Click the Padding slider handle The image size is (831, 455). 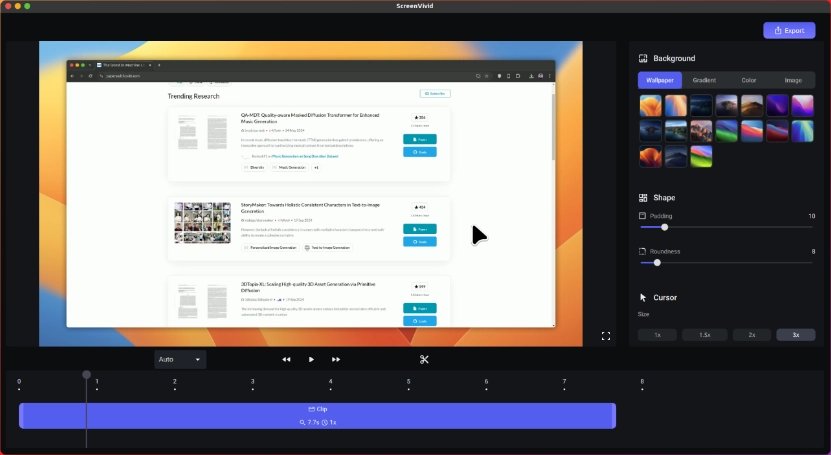click(x=665, y=227)
